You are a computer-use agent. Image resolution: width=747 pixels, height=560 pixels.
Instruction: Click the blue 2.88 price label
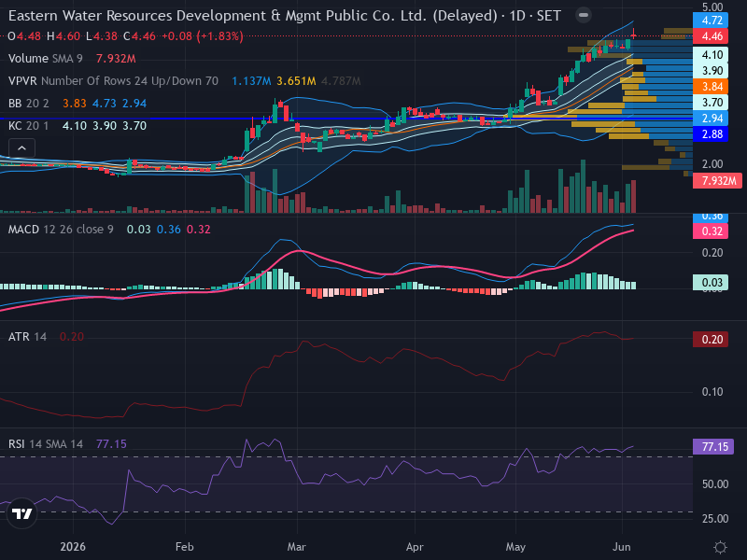pyautogui.click(x=711, y=134)
